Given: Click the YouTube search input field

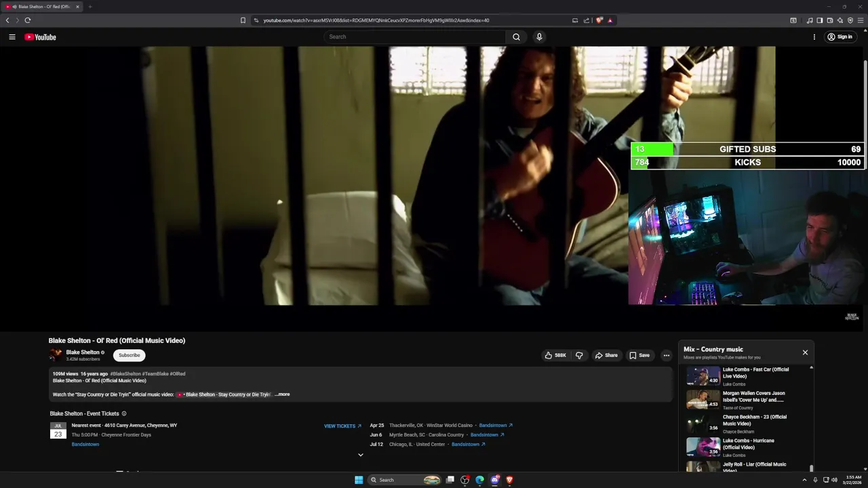Looking at the screenshot, I should pos(414,37).
